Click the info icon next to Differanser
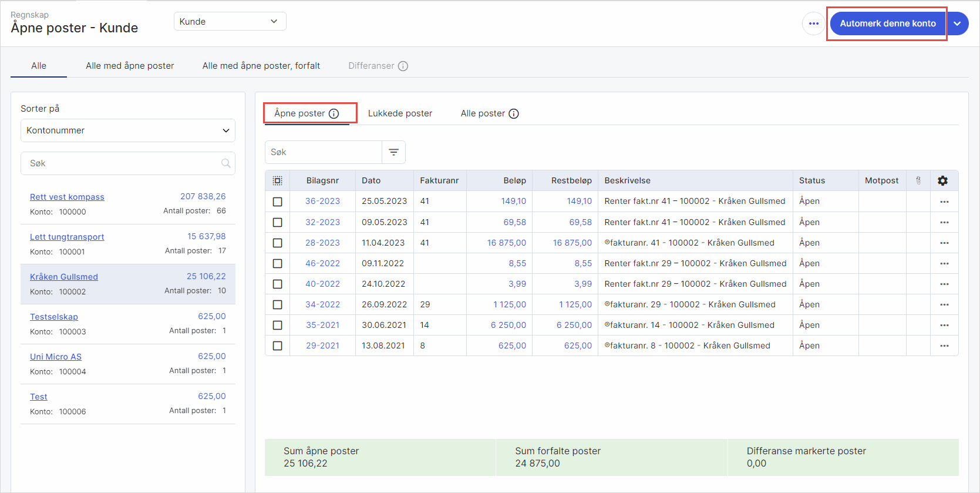The width and height of the screenshot is (980, 493). point(403,66)
